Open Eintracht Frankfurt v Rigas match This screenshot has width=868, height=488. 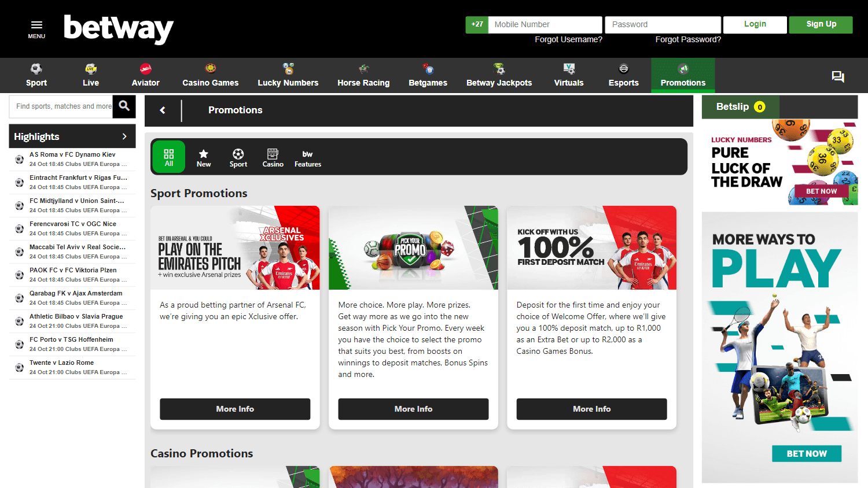tap(72, 182)
